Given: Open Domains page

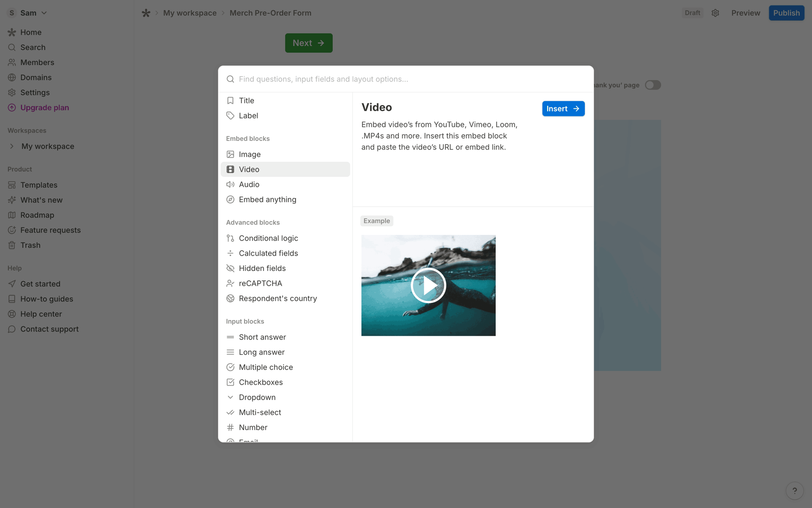Looking at the screenshot, I should tap(36, 77).
